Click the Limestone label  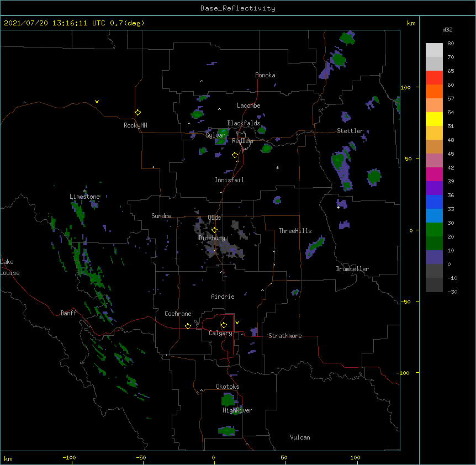coord(84,197)
